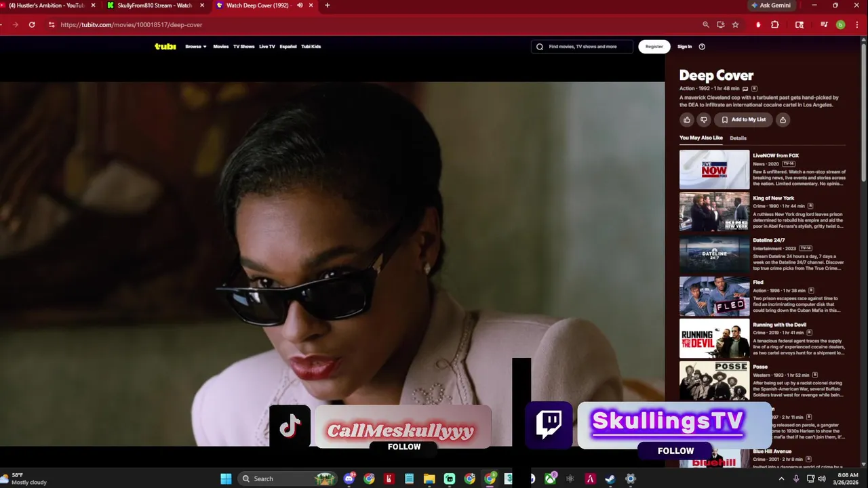Close the SkullyFrom810 Stream tab
The height and width of the screenshot is (488, 868).
(x=202, y=5)
